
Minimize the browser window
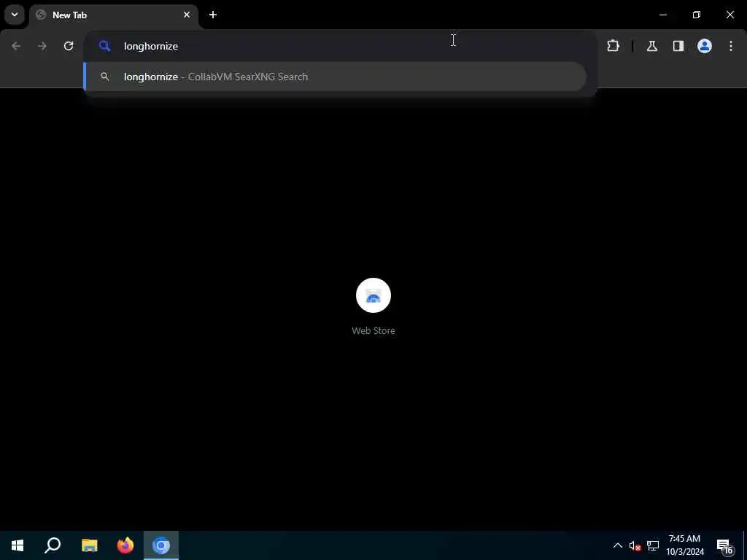662,15
